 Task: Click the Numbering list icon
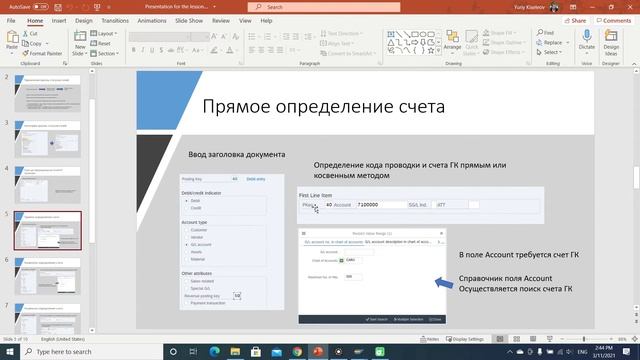point(267,37)
